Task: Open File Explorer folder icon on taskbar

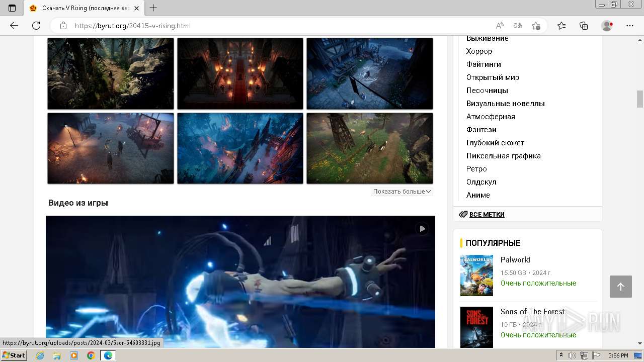Action: coord(57,355)
